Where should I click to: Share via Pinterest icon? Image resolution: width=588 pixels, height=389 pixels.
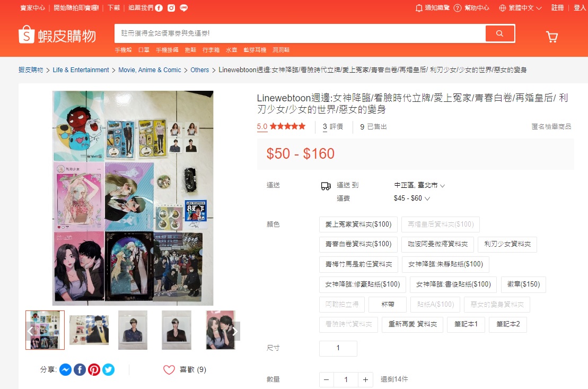click(94, 370)
